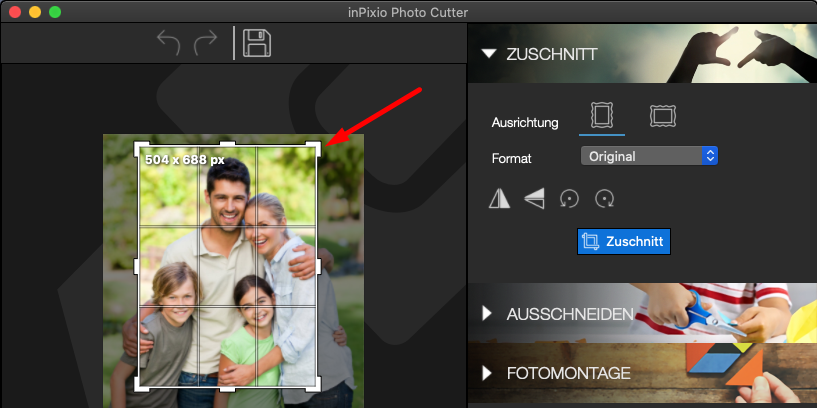Screen dimensions: 817x408
Task: Click the undo arrow icon
Action: point(169,43)
